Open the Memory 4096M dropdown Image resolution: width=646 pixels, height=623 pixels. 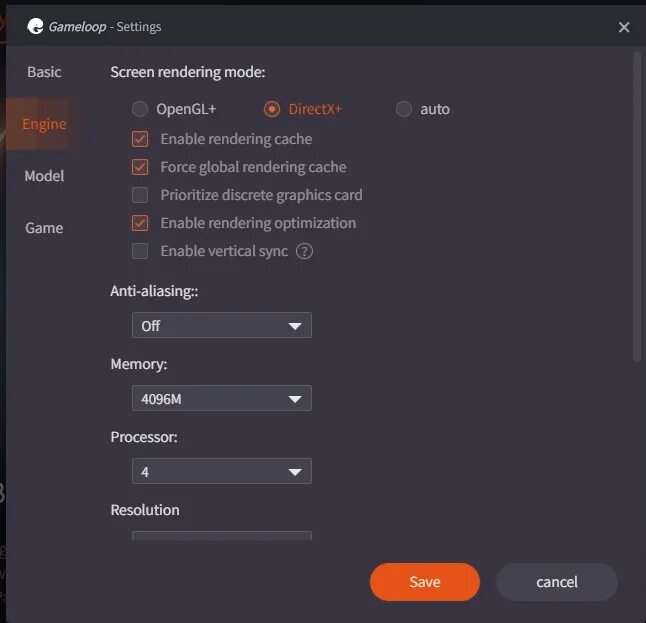[222, 398]
